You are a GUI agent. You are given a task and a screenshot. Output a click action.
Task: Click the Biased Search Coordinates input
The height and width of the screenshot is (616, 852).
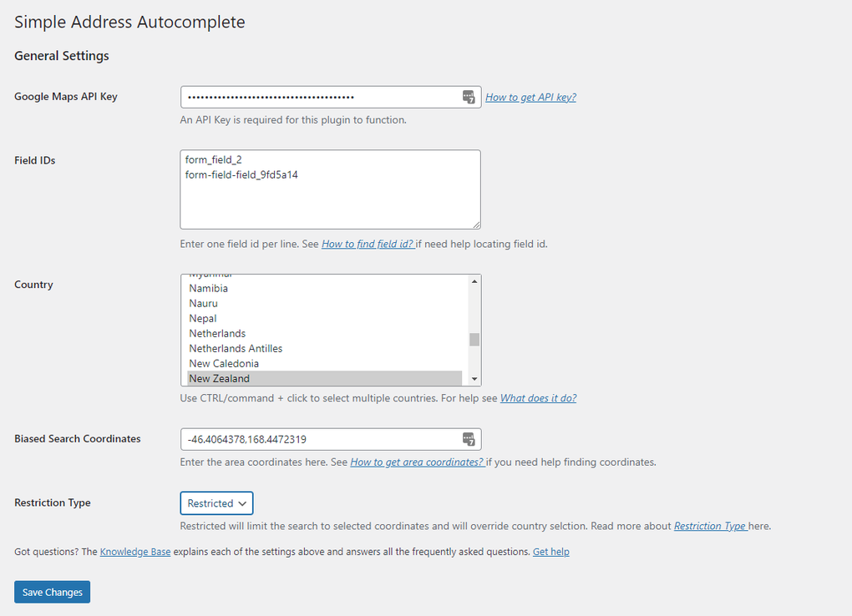point(317,439)
